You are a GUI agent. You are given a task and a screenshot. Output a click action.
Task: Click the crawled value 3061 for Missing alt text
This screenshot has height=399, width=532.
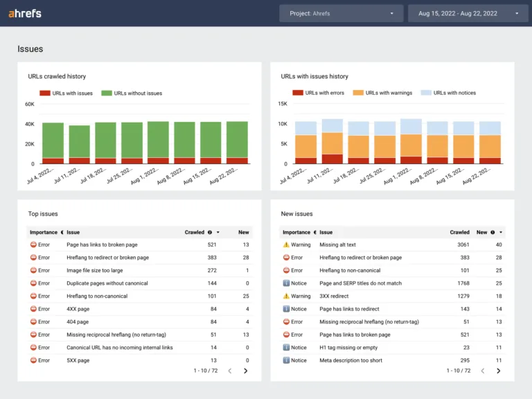[463, 245]
